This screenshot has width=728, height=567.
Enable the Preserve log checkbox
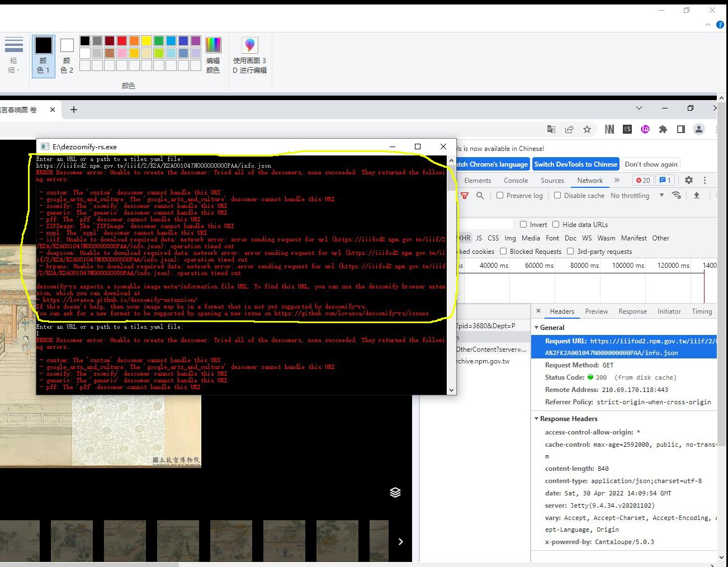tap(500, 195)
